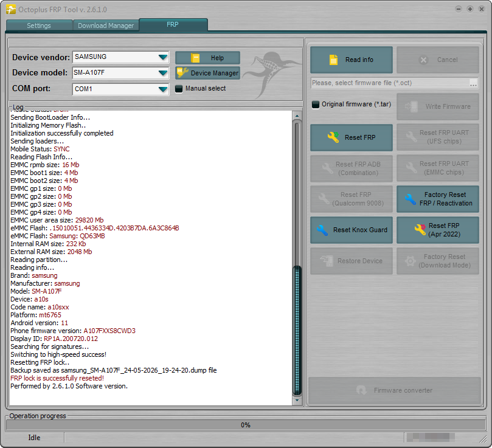Click the Read info document icon
The height and width of the screenshot is (448, 492).
(x=333, y=60)
